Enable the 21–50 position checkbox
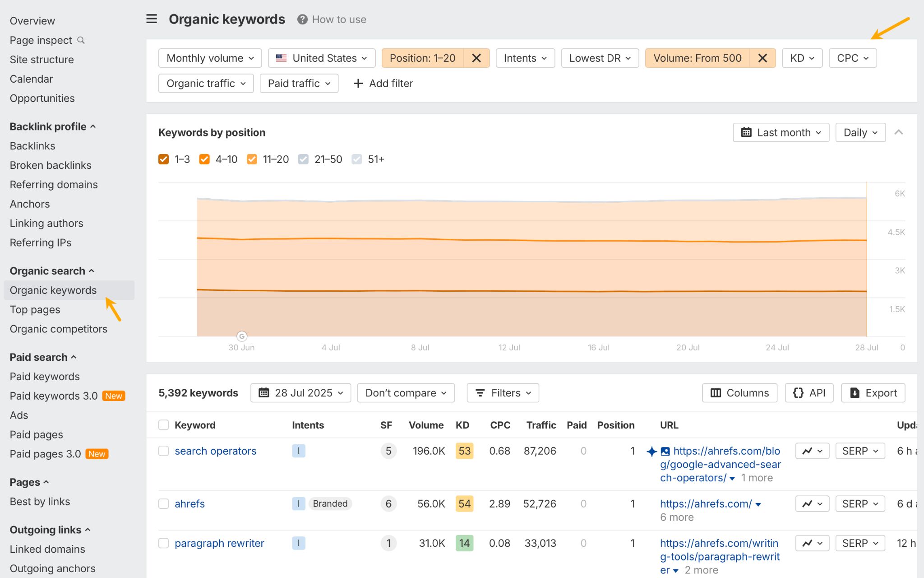Image resolution: width=924 pixels, height=578 pixels. click(303, 159)
